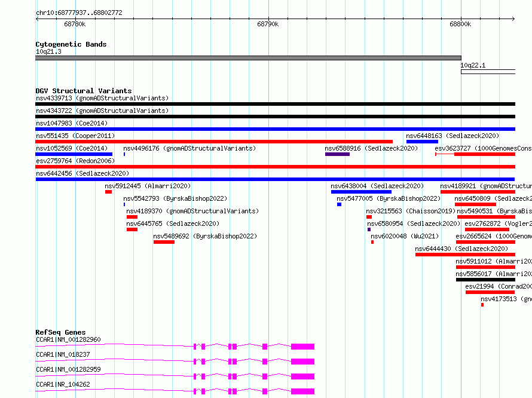Click the CCAR1|NM_018237 transcript label

[63, 354]
